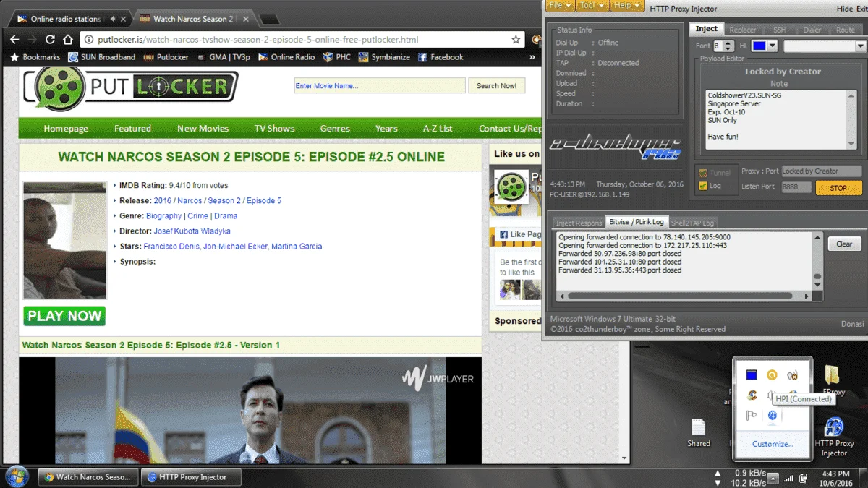Open the SUN Broadband bookmark
Image resolution: width=868 pixels, height=488 pixels.
(102, 57)
